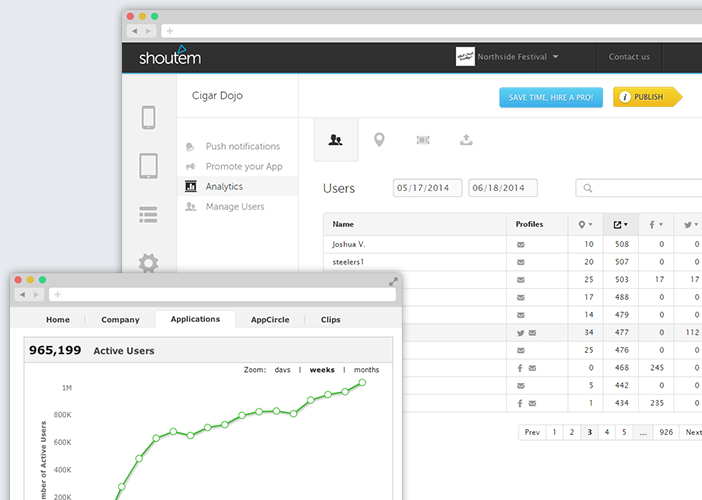Image resolution: width=702 pixels, height=500 pixels.
Task: Sort by location check-ins column
Action: [x=585, y=224]
